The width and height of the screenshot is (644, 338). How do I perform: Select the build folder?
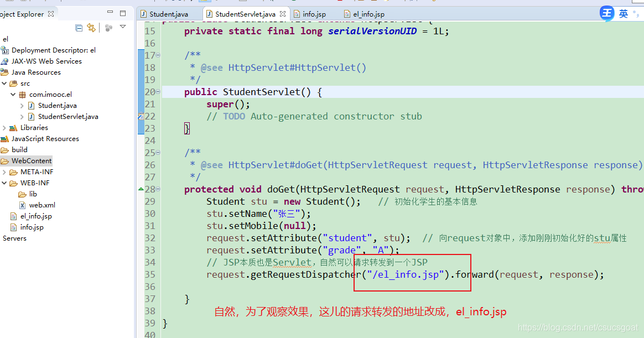[19, 150]
